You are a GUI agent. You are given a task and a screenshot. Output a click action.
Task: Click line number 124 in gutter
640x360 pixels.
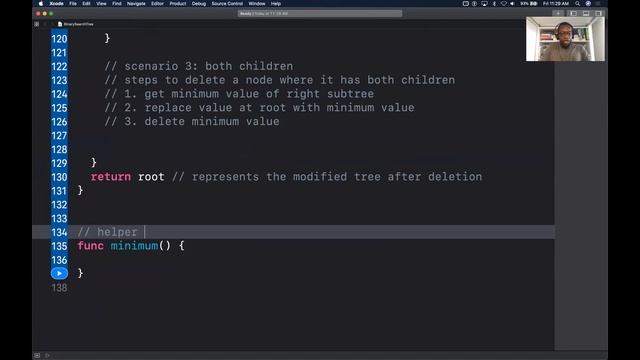59,94
